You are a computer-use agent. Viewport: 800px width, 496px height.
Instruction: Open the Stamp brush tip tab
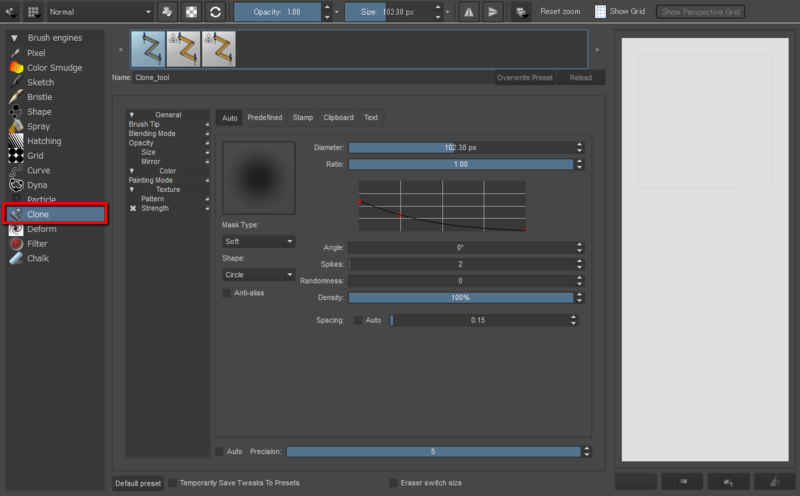coord(303,117)
